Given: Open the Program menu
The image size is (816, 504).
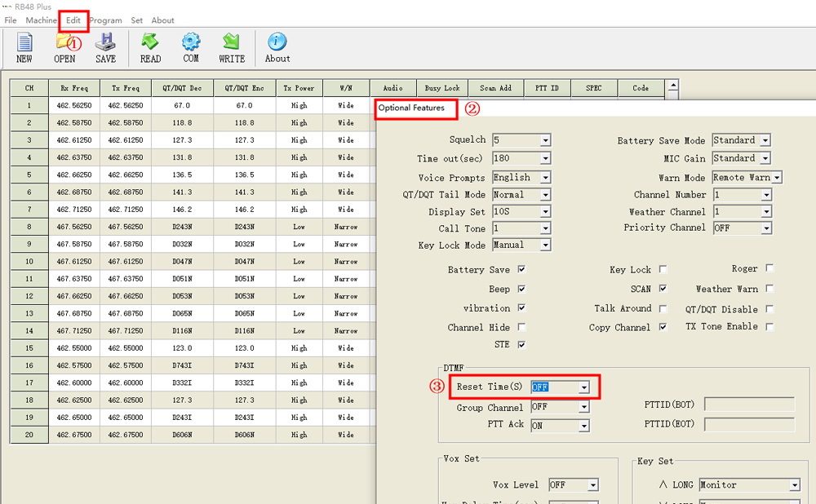Looking at the screenshot, I should coord(105,20).
